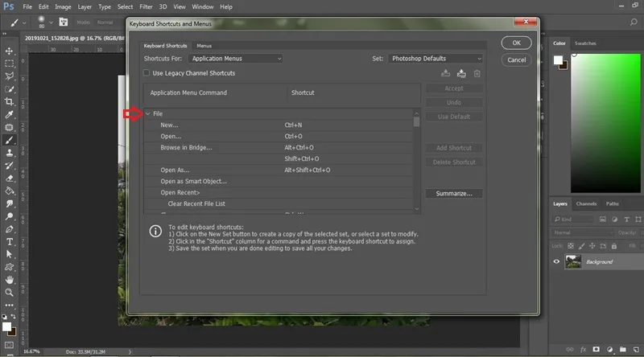644x357 pixels.
Task: Toggle filter for type layers
Action: pos(627,220)
